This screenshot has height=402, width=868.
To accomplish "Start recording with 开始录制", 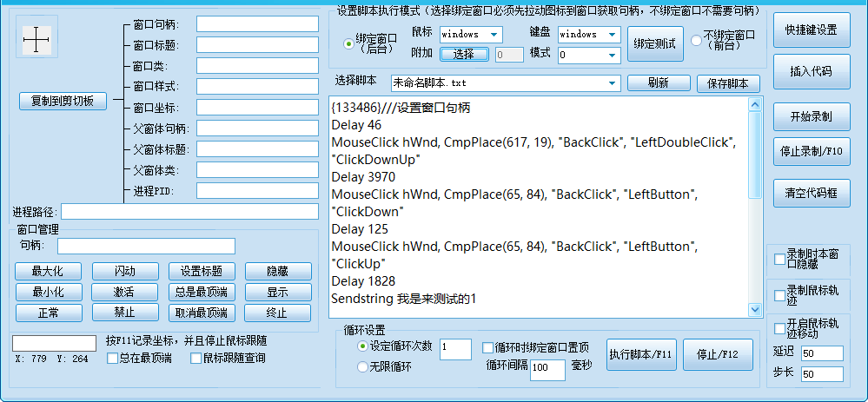I will 811,116.
